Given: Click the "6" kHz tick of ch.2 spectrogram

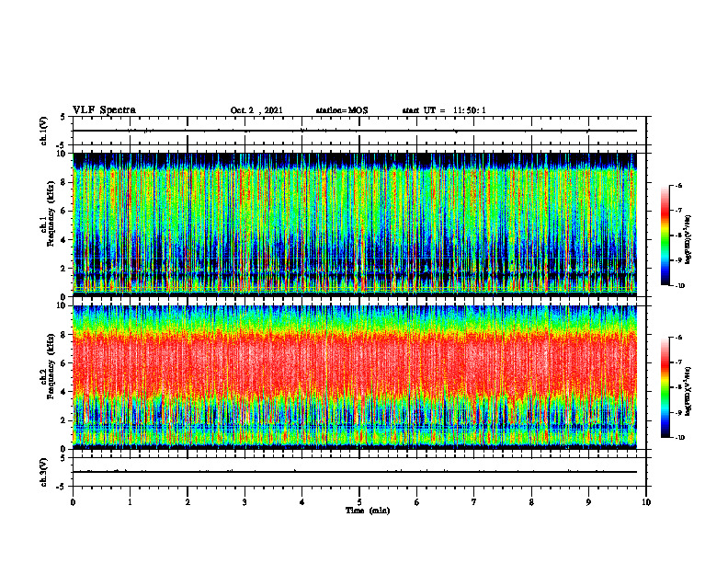Looking at the screenshot, I should (63, 363).
